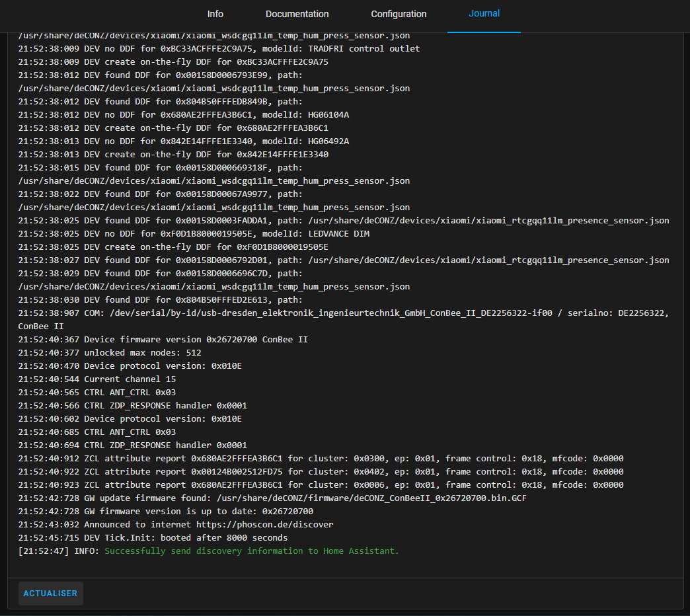Select the GW update firmware found line

(272, 498)
